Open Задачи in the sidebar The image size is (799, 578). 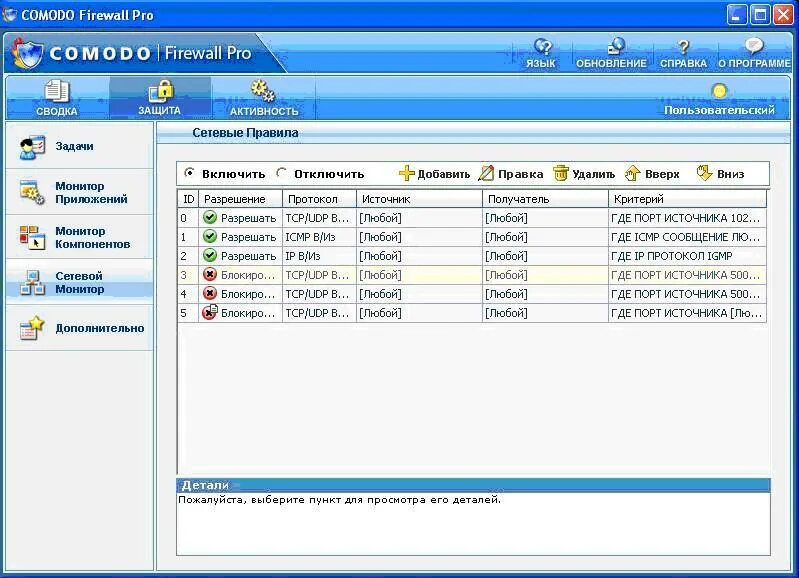point(79,146)
